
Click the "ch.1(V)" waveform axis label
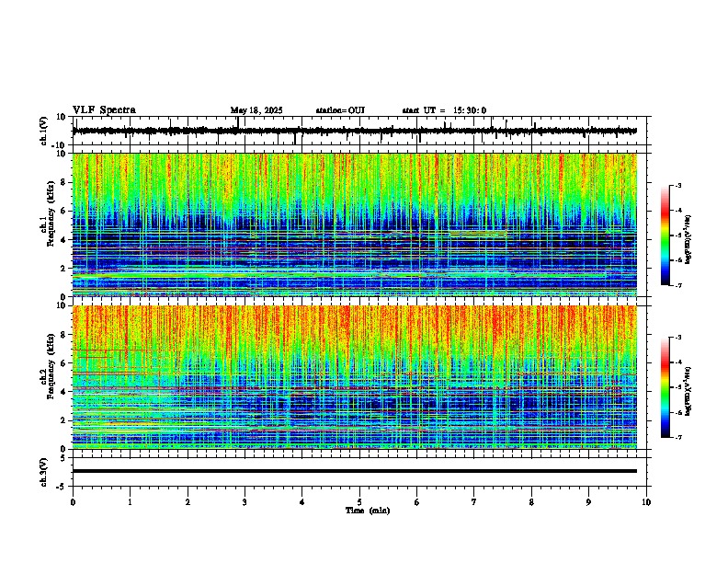tap(44, 131)
